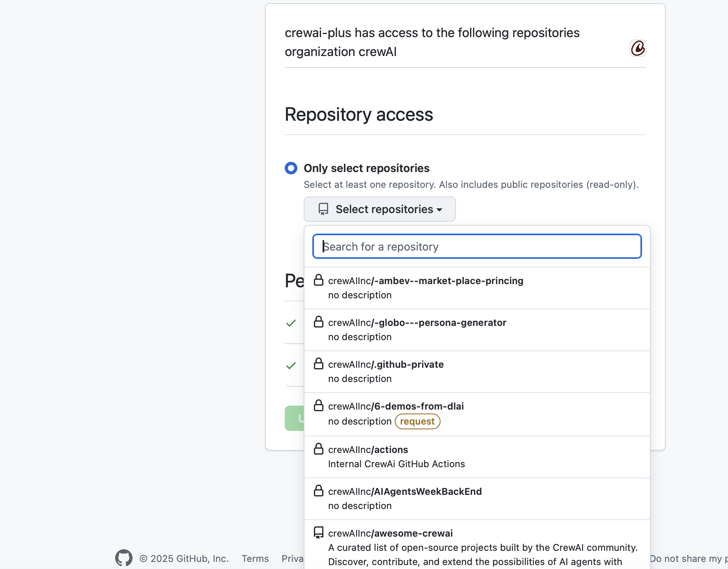Click book icon inside Select repositories button

pos(323,209)
